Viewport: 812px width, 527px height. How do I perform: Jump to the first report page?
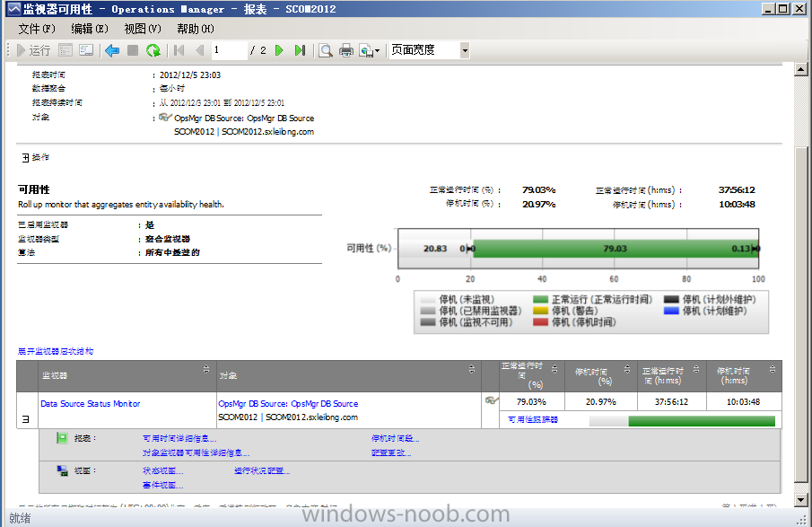179,50
